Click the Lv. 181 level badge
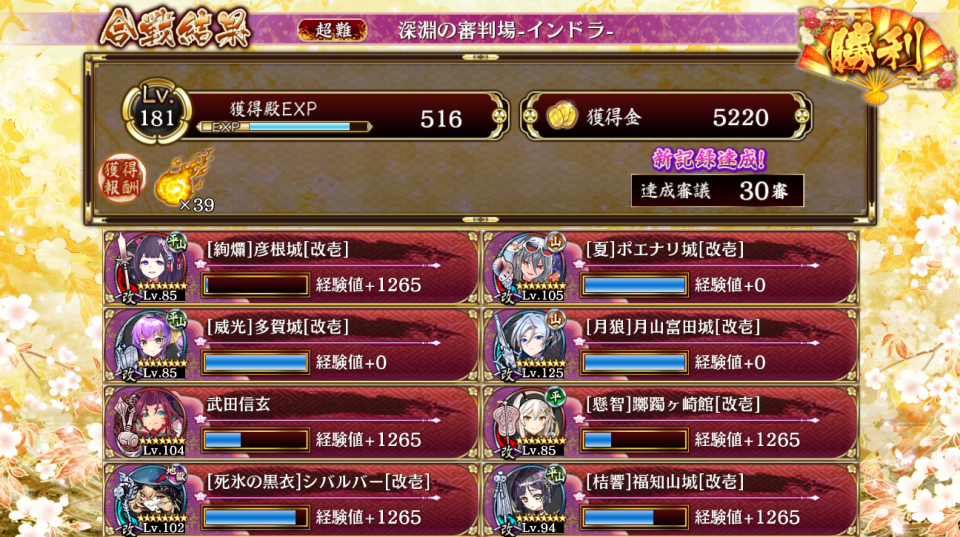 pos(157,111)
